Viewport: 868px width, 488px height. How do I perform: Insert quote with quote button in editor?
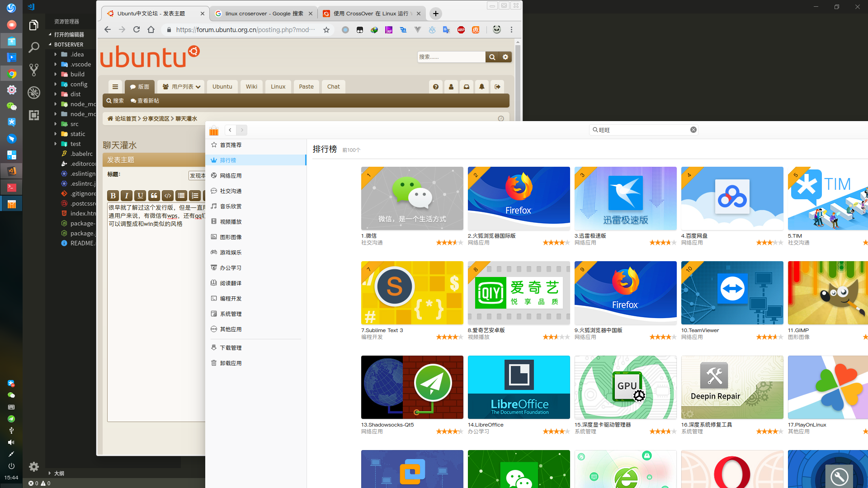click(154, 196)
